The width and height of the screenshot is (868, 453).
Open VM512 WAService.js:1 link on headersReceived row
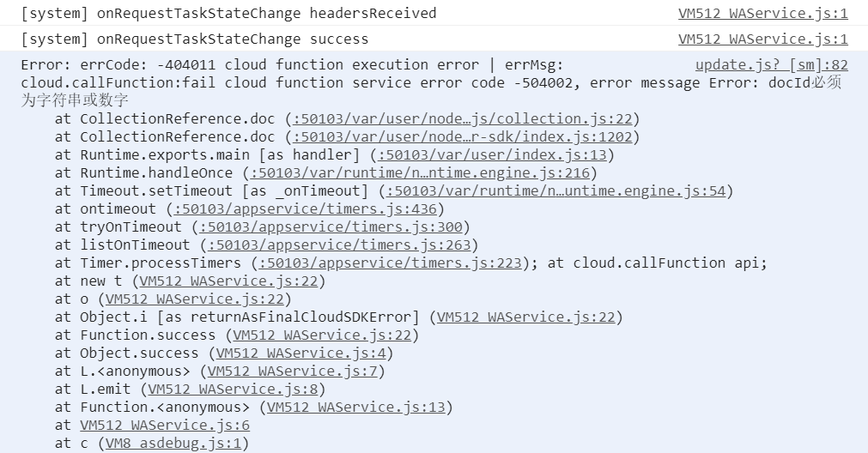click(x=762, y=13)
